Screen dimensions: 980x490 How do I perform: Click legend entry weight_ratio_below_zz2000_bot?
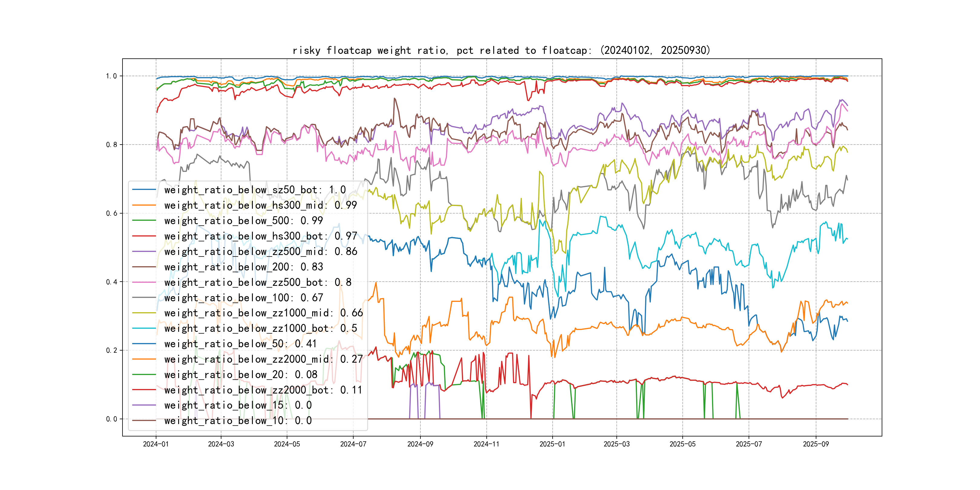263,390
